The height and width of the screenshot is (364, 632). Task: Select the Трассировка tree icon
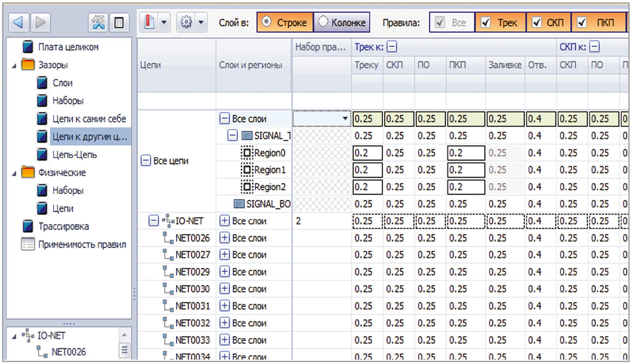28,226
